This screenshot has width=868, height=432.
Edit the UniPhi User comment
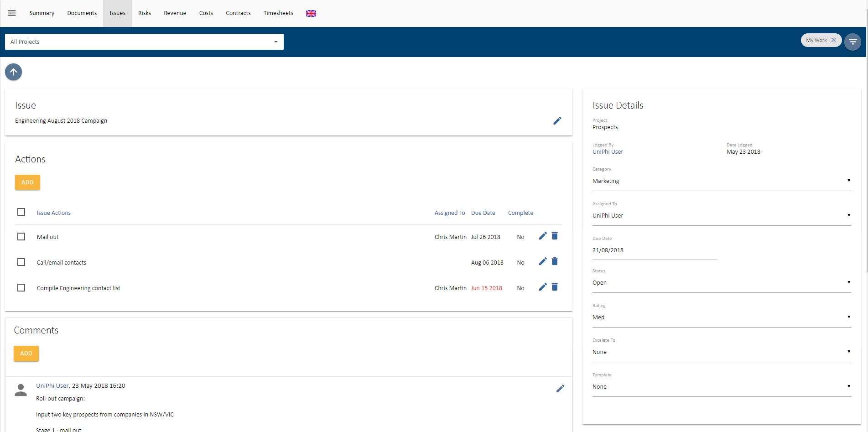tap(560, 389)
